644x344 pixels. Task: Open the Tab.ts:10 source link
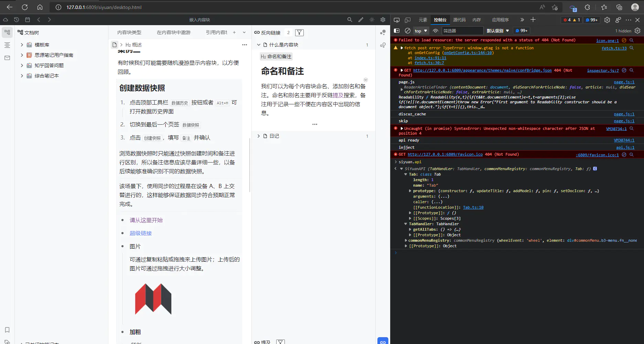(x=473, y=207)
